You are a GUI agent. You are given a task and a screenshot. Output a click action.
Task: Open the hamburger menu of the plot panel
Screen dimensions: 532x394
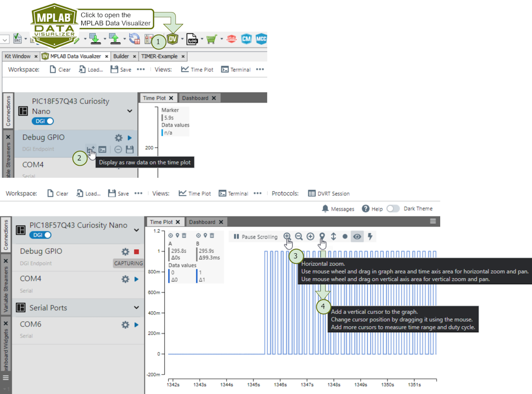click(433, 221)
